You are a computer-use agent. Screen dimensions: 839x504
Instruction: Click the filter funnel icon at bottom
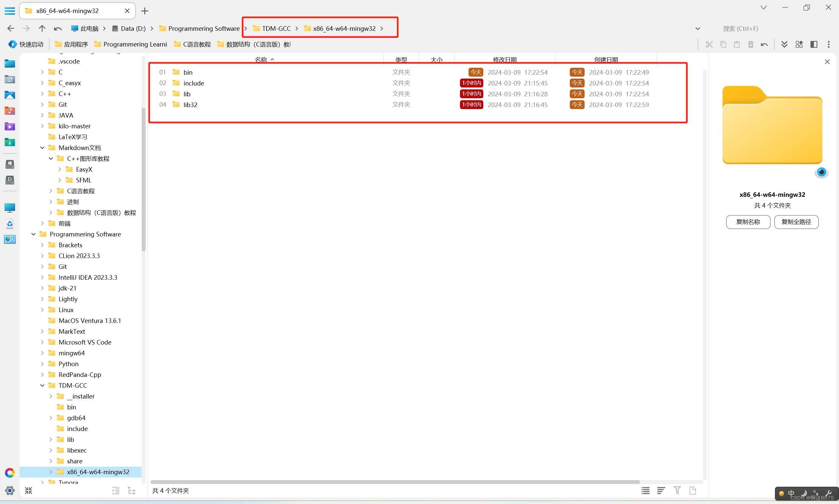coord(677,490)
